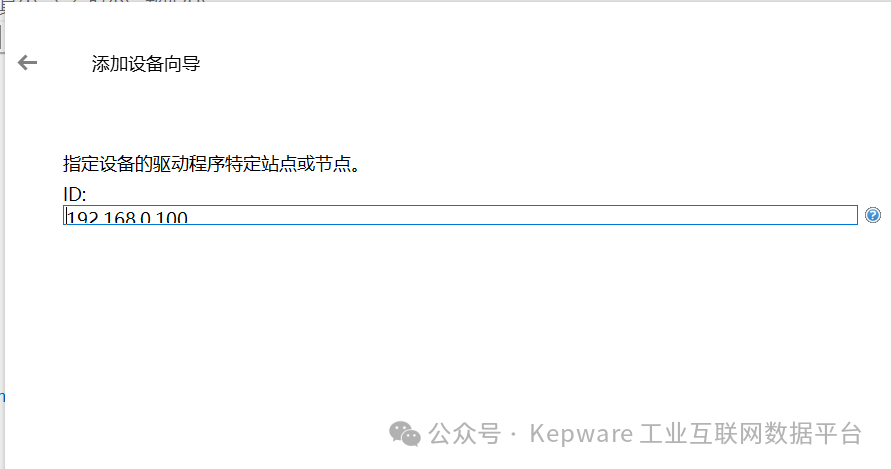The width and height of the screenshot is (891, 469).
Task: Return to the previous wizard page
Action: pyautogui.click(x=27, y=63)
